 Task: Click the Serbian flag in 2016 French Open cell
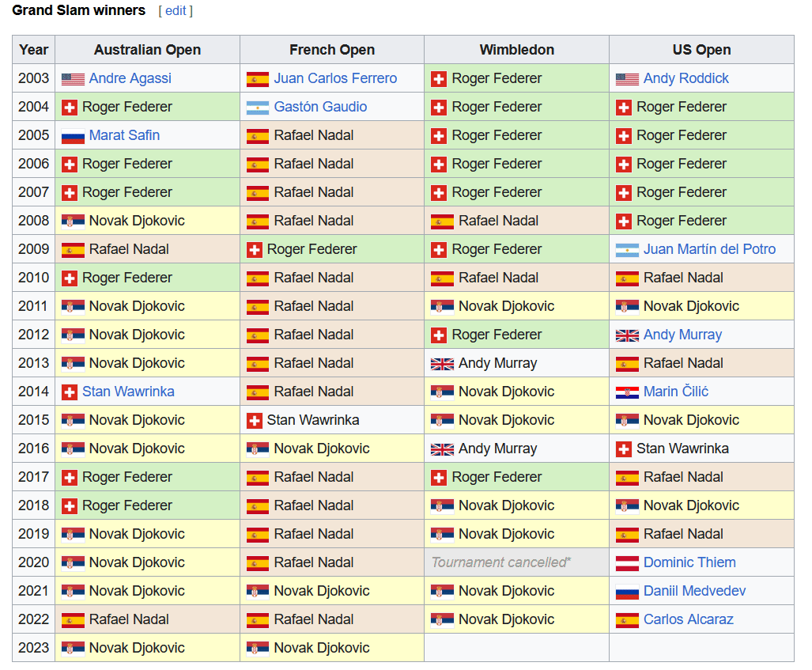click(x=258, y=450)
